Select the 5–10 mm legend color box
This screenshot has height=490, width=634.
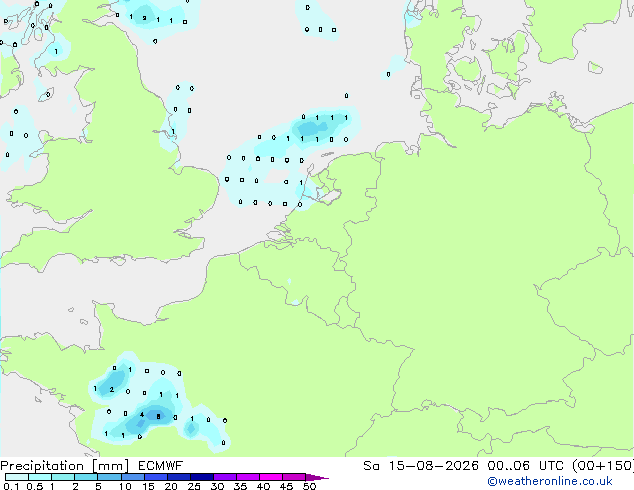[109, 477]
